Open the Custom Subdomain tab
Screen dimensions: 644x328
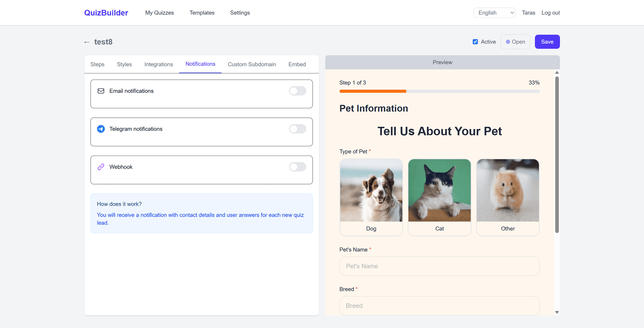[x=252, y=64]
